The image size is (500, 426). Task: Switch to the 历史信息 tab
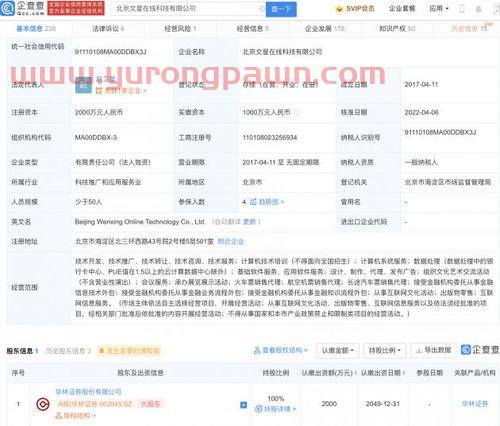click(469, 29)
